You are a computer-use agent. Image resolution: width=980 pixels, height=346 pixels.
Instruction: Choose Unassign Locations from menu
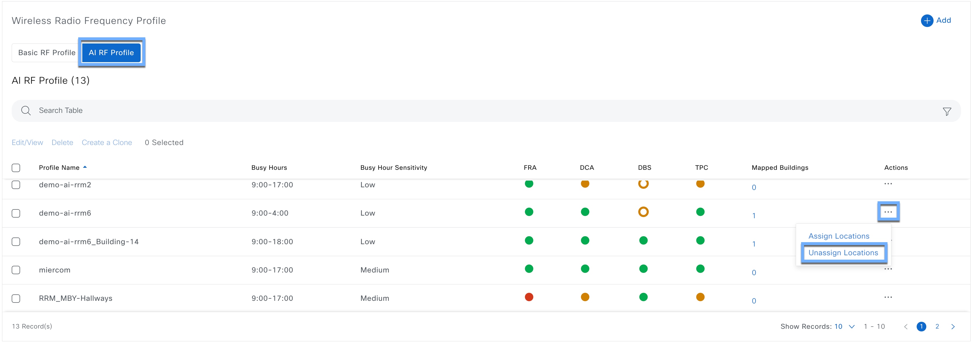click(843, 253)
